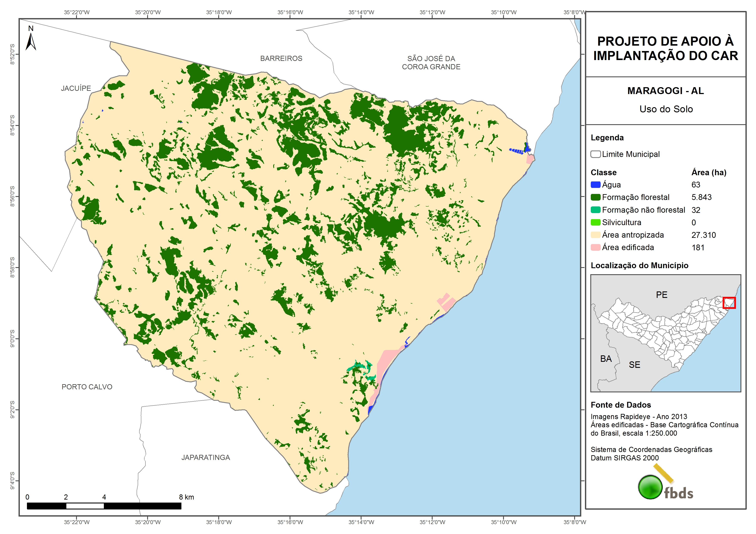Click the Formação não florestal swatch

(x=595, y=210)
